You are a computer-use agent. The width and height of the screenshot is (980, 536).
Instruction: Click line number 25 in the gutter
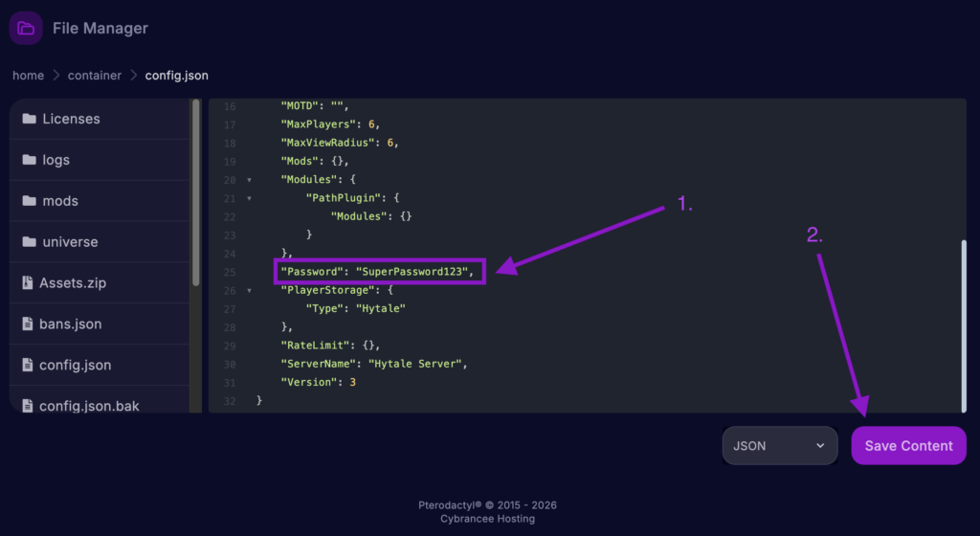point(230,273)
